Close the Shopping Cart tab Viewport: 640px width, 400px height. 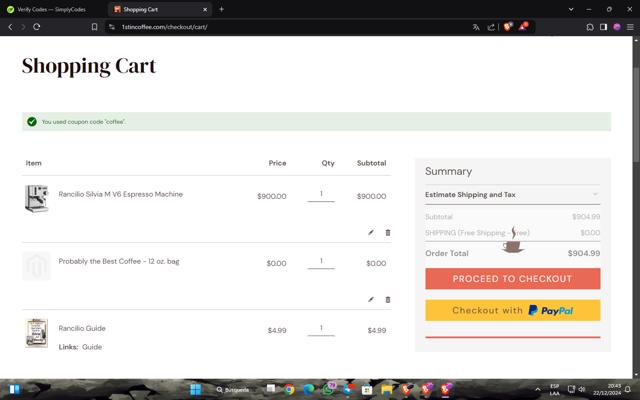click(x=205, y=9)
